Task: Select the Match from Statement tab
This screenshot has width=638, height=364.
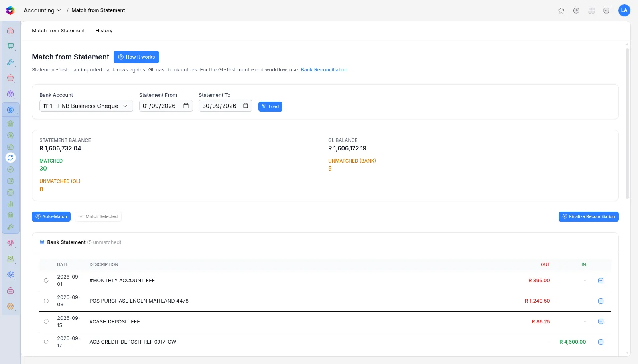Action: coord(58,31)
